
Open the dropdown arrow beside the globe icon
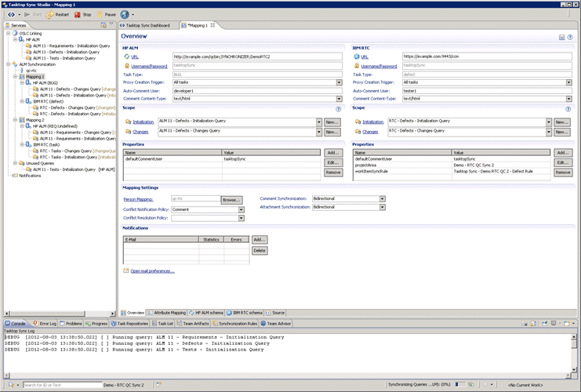tap(133, 15)
